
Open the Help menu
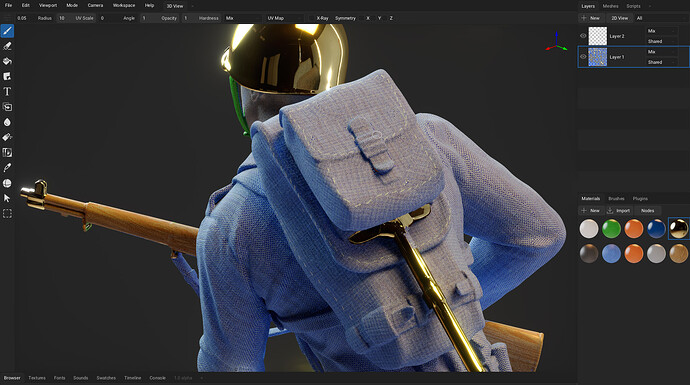[150, 5]
